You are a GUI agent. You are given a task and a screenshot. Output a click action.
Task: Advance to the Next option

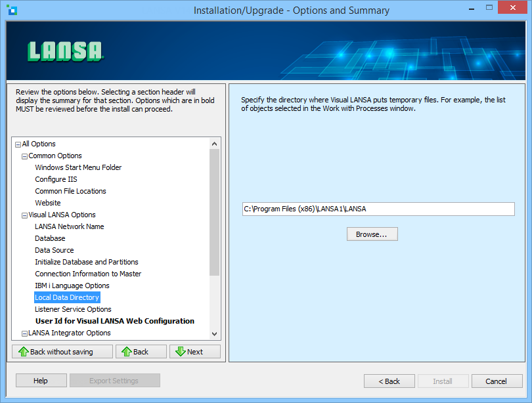point(195,352)
